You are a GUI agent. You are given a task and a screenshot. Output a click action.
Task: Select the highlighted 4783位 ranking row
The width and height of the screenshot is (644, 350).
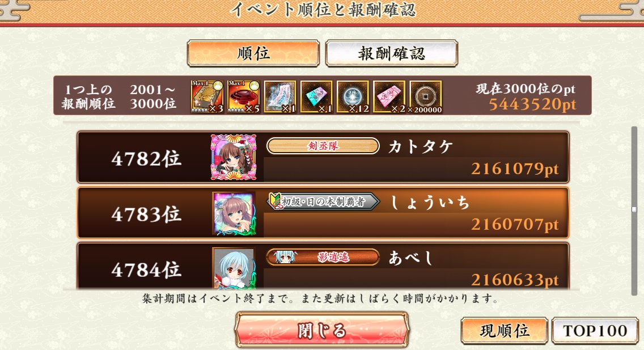point(323,213)
